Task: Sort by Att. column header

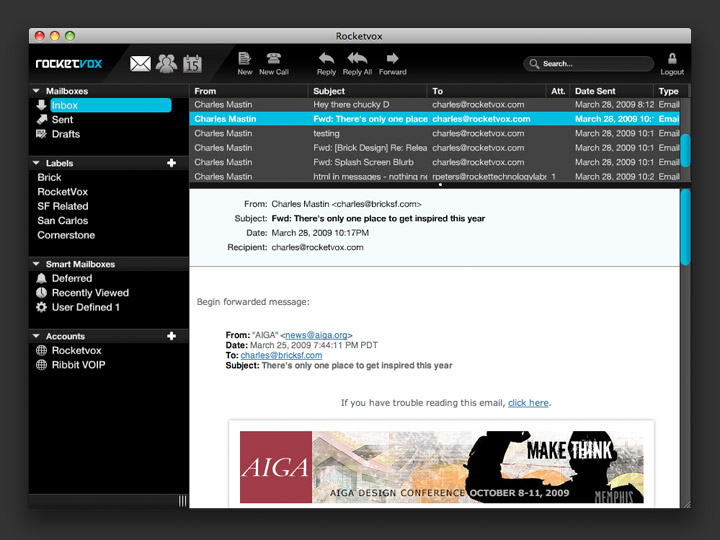Action: (x=558, y=91)
